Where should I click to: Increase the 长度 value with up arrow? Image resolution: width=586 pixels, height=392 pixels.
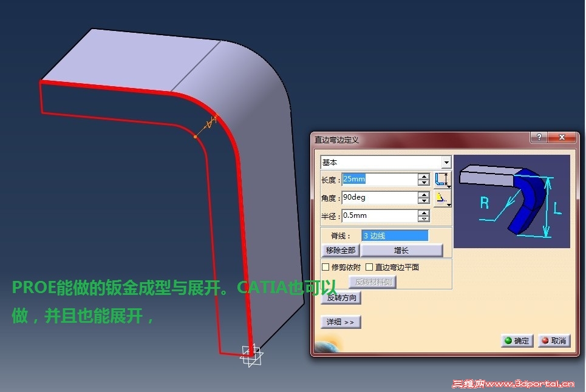[x=424, y=176]
